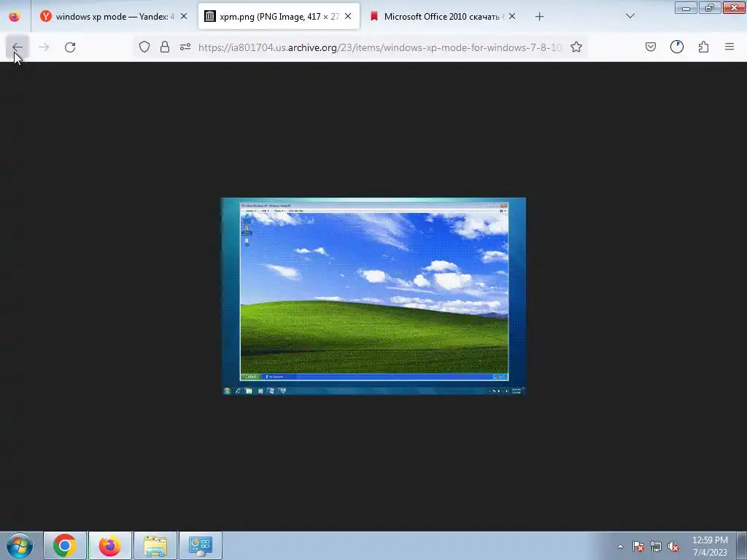Screen dimensions: 747x560
Task: Reload the current page
Action: pos(70,47)
